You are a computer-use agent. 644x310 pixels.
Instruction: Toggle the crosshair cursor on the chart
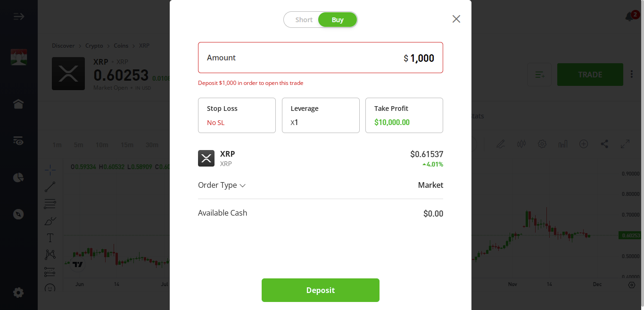(50, 169)
